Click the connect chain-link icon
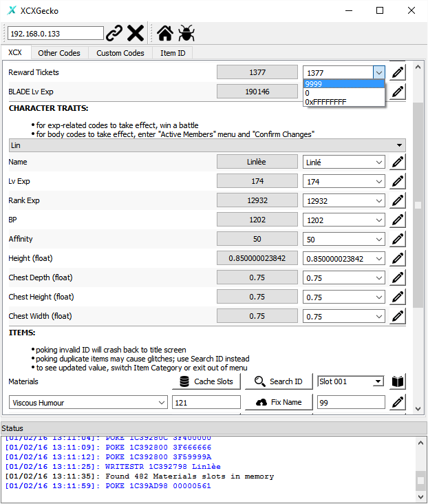The width and height of the screenshot is (428, 504). (114, 33)
